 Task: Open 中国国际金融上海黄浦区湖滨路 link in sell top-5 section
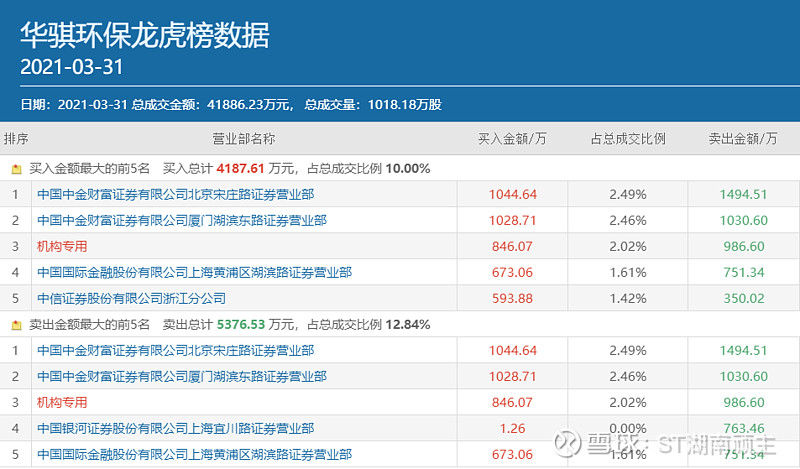pos(194,455)
